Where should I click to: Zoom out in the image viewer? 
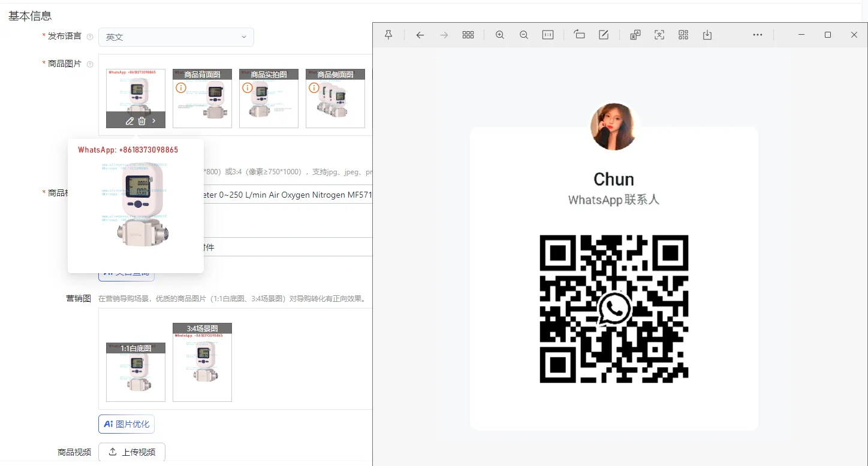pyautogui.click(x=524, y=35)
